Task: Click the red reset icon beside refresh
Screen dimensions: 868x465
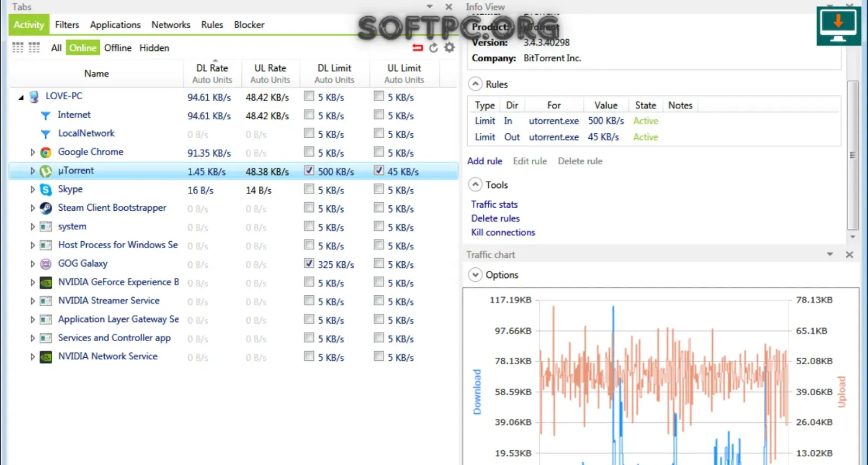Action: tap(418, 48)
